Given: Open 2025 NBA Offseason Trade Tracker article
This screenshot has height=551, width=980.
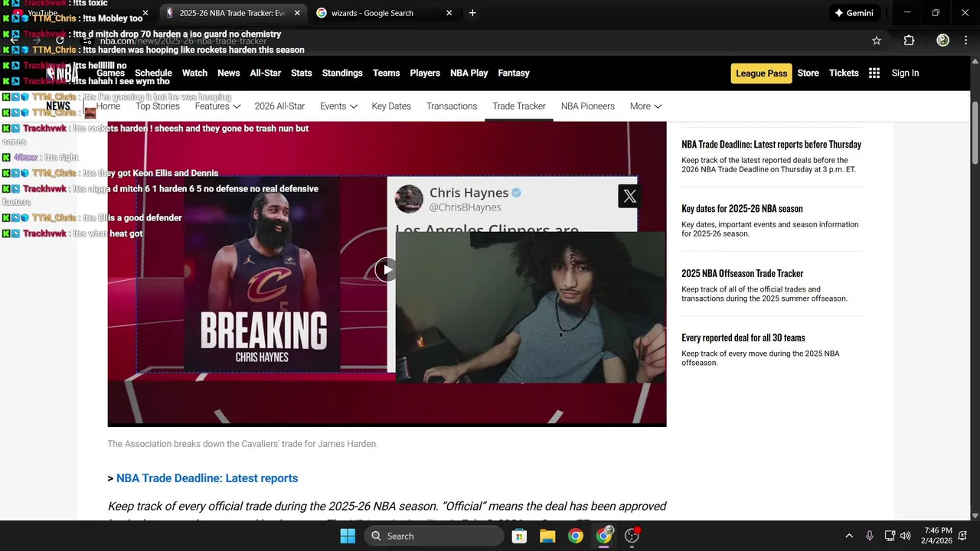Looking at the screenshot, I should [742, 273].
